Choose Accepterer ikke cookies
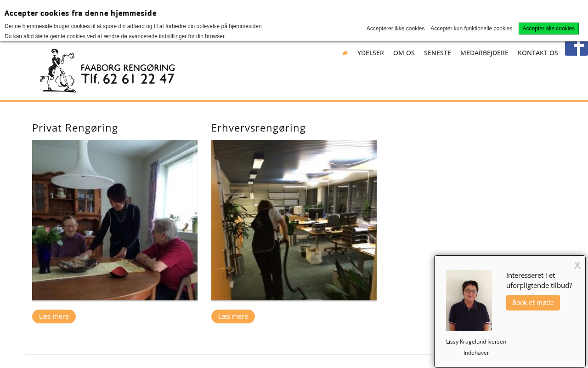Screen dimensions: 588x368 click(x=396, y=29)
